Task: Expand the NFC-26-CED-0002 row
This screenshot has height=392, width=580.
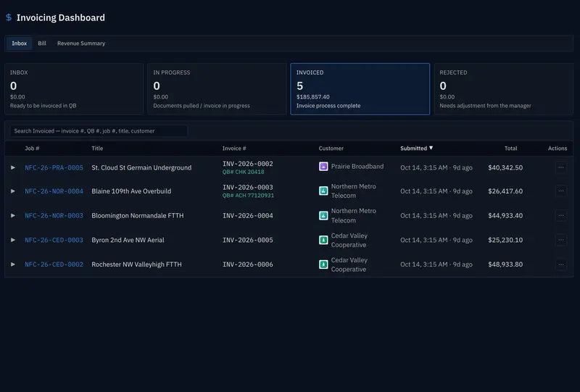Action: click(x=13, y=264)
